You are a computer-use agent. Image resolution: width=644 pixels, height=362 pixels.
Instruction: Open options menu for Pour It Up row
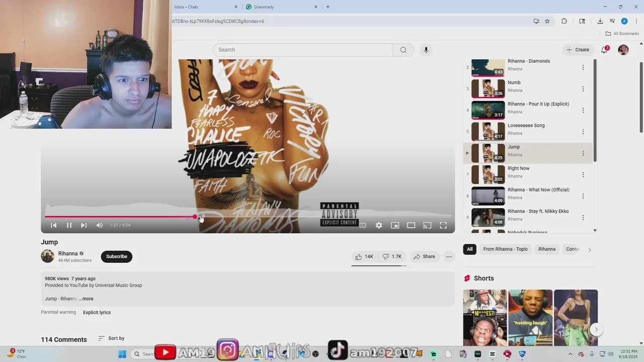coord(583,110)
